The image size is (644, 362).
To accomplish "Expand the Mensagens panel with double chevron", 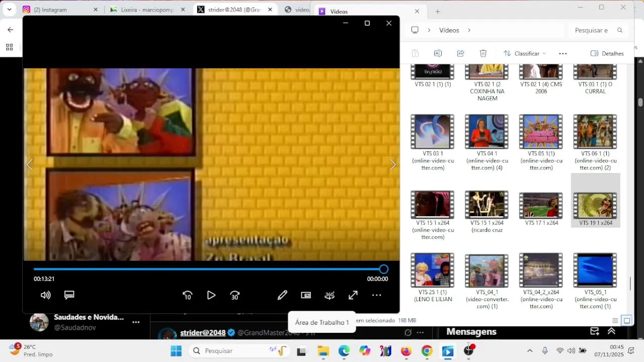I will 612,331.
